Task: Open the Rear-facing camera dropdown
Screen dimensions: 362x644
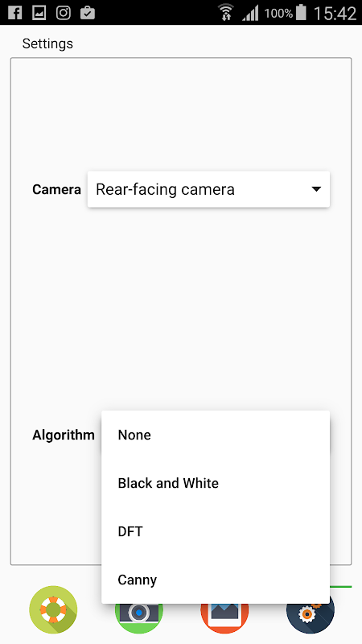Action: click(x=208, y=189)
